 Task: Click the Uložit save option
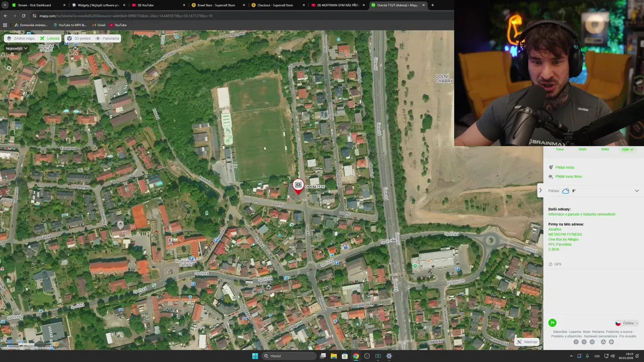[582, 149]
